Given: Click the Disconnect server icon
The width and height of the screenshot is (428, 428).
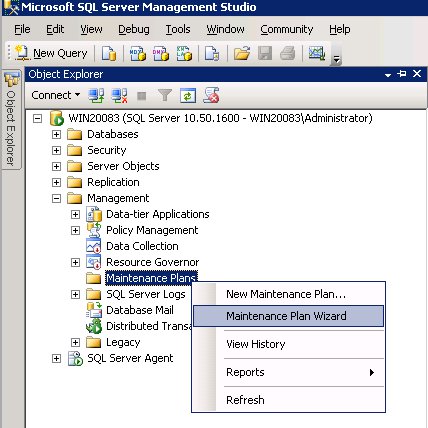Looking at the screenshot, I should 119,96.
